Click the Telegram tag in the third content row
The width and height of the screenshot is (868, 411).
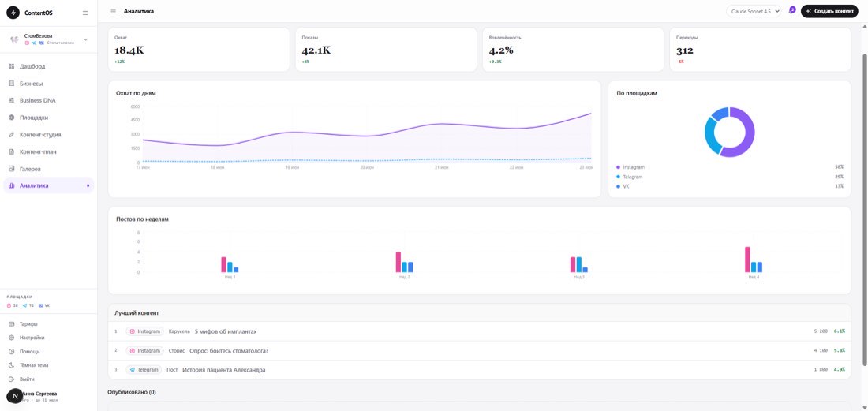tap(144, 369)
